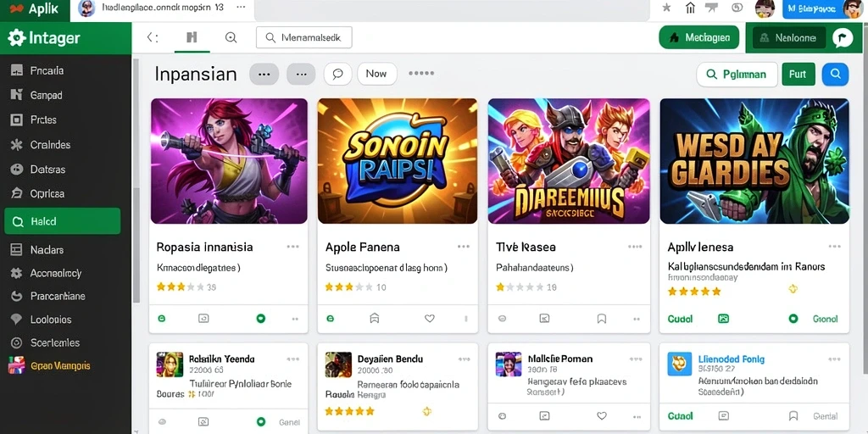Click the star icon in browser bar

coord(666,8)
